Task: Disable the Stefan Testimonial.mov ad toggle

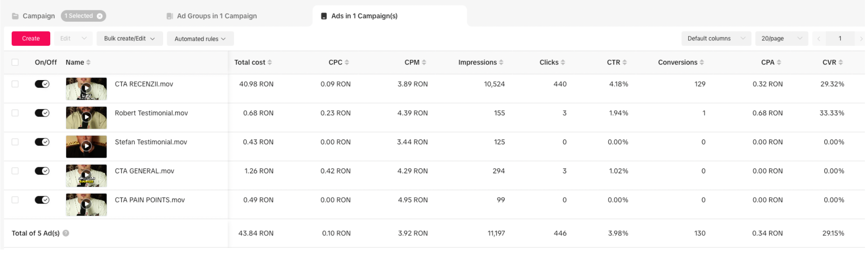Action: coord(42,142)
